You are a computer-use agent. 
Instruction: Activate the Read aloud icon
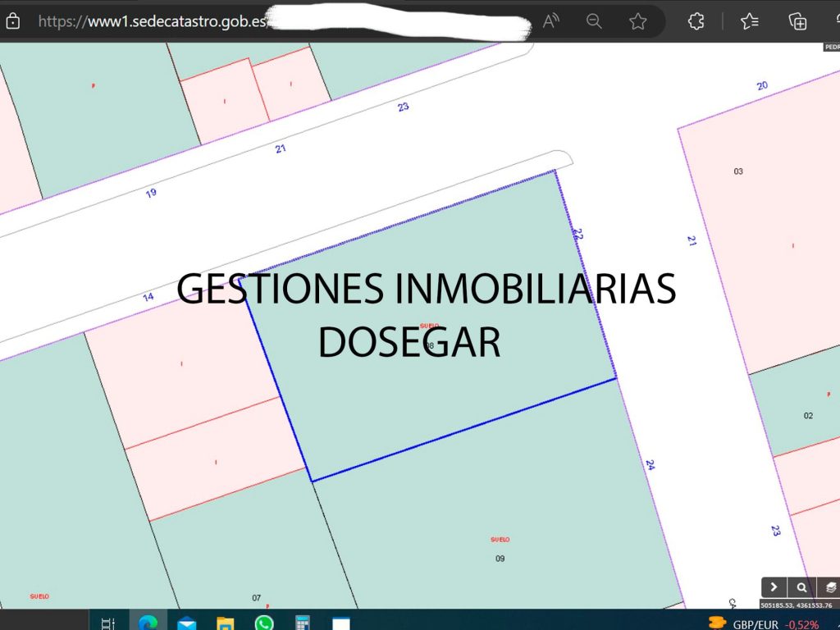[550, 21]
